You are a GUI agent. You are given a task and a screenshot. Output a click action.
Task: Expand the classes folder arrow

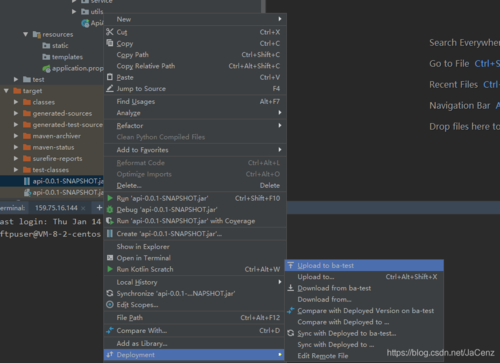pos(16,102)
